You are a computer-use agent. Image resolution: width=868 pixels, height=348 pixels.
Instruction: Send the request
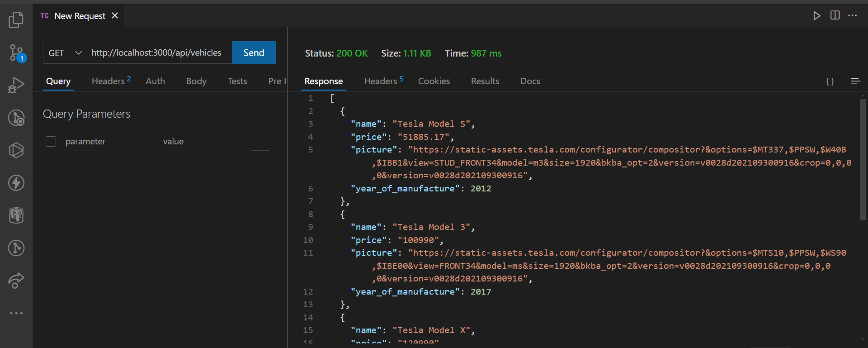254,52
